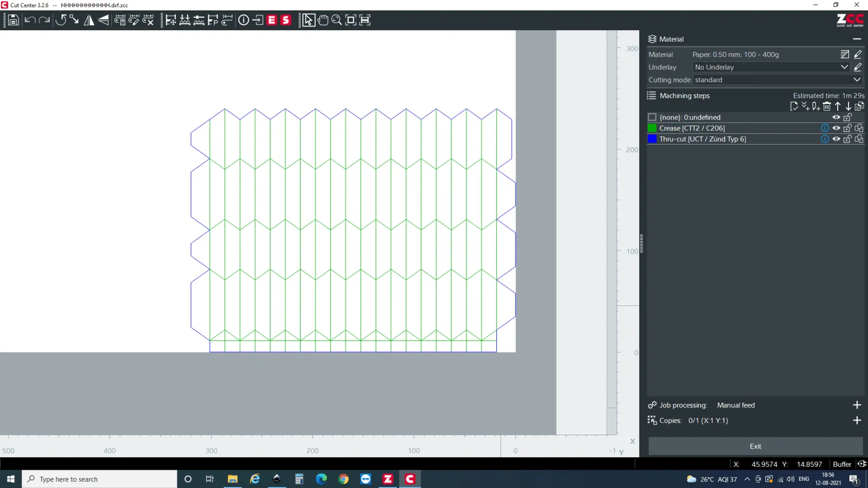The height and width of the screenshot is (488, 868).
Task: Click the Exit button
Action: [756, 446]
